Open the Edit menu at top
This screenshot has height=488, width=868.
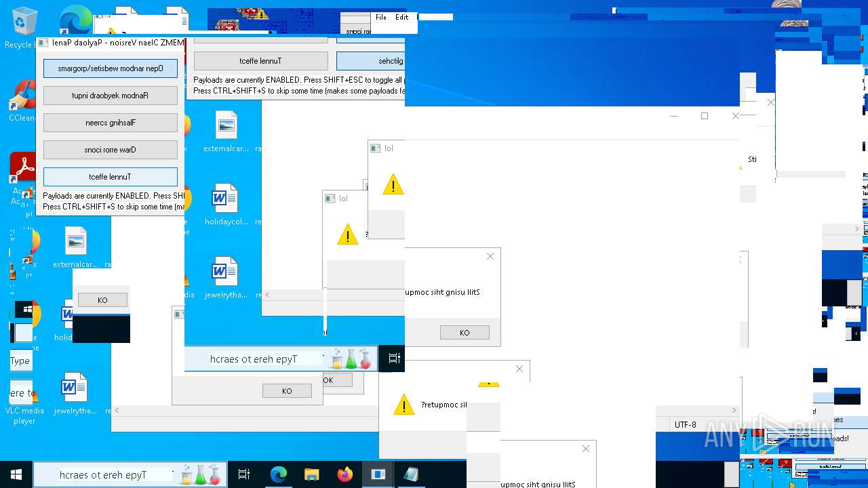402,17
